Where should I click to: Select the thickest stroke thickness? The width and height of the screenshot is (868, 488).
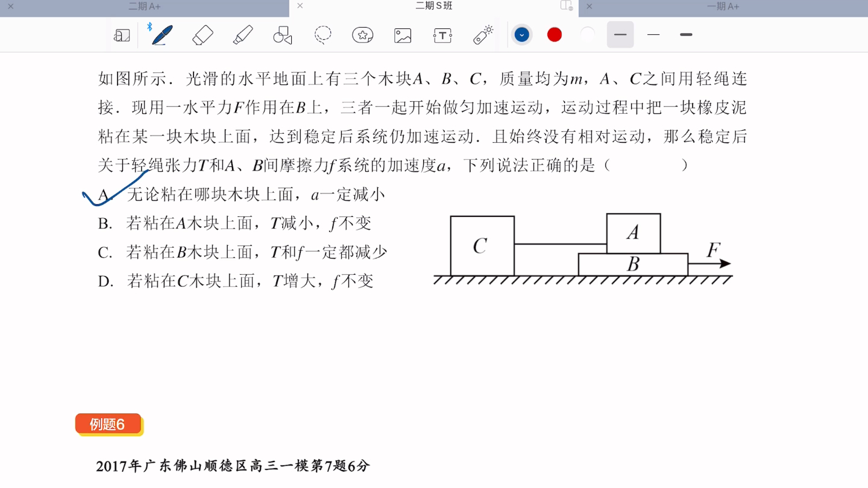[686, 35]
